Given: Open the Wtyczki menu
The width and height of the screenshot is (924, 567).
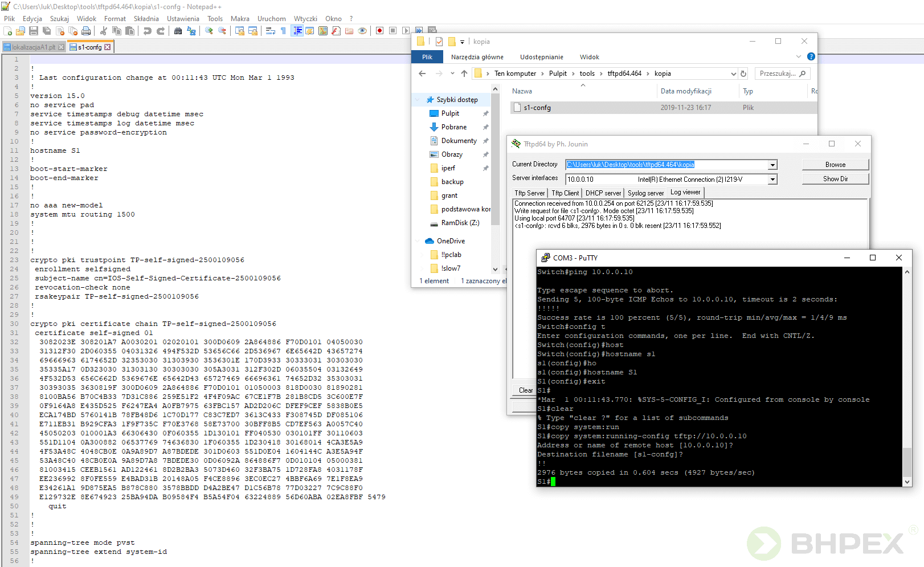Looking at the screenshot, I should click(x=305, y=19).
